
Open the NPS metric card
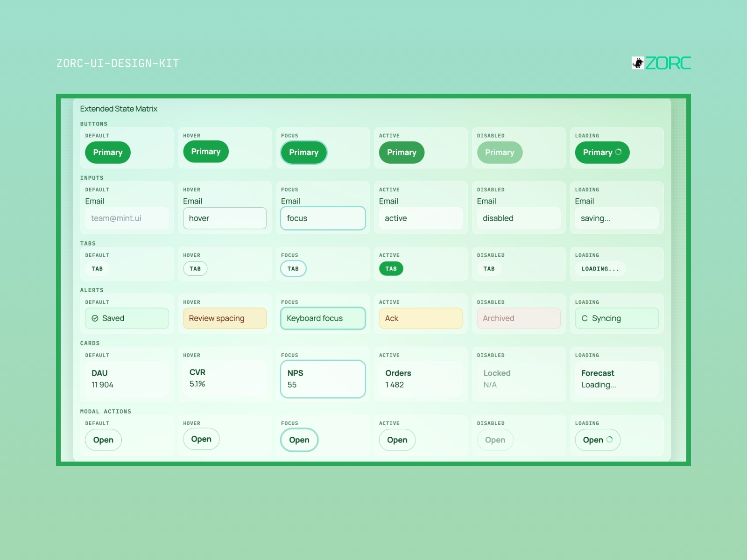[x=323, y=379]
